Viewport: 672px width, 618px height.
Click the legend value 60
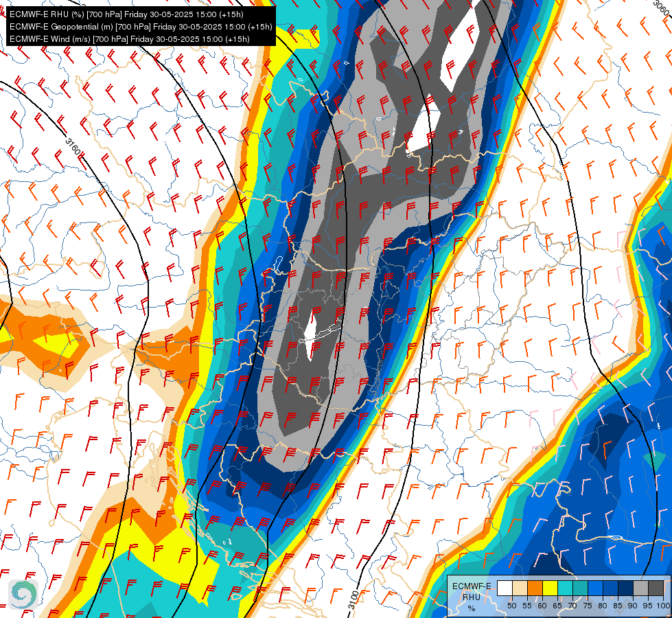coord(542,606)
